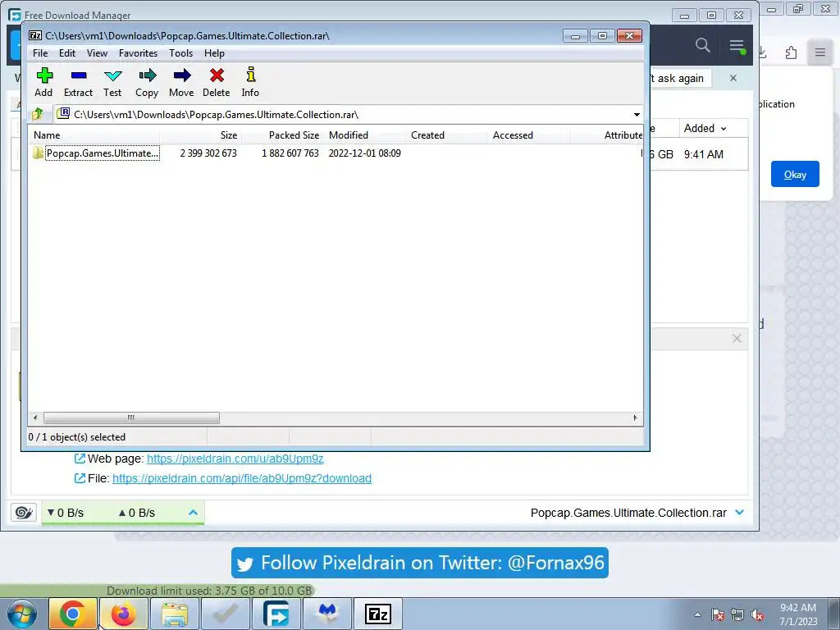Screen dimensions: 840x630
Task: Toggle snail mode in Free Download Manager
Action: click(x=24, y=513)
